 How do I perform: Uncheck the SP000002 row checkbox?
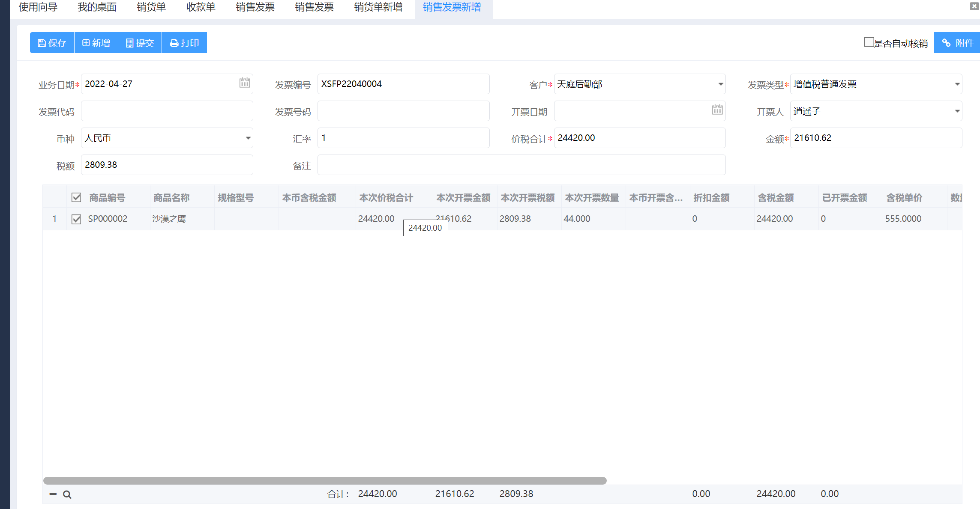pos(76,219)
